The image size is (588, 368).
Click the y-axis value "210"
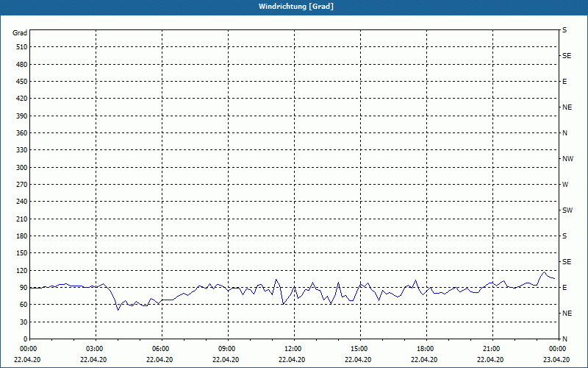tap(22, 219)
